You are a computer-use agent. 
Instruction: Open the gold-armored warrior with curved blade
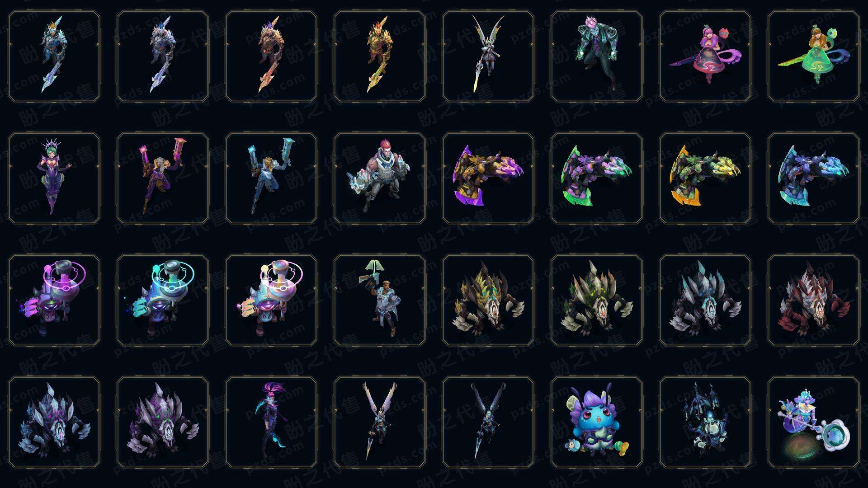tap(380, 56)
